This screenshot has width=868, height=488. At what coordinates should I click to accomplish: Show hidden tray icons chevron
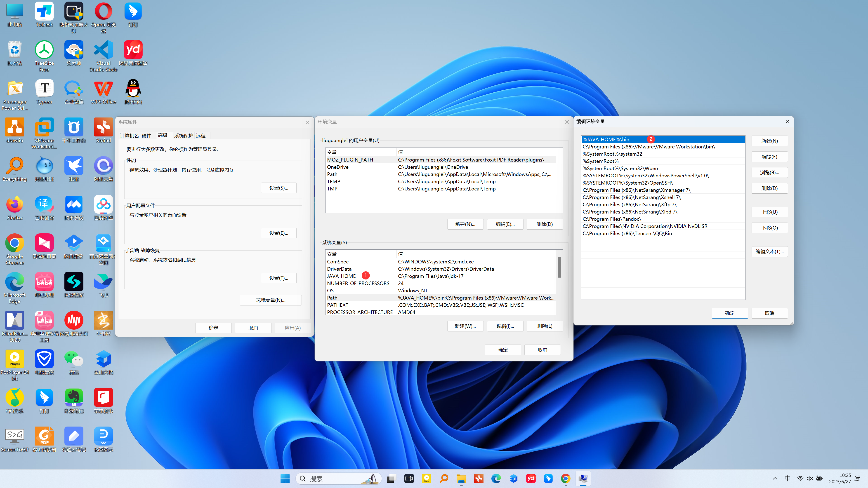tap(775, 479)
